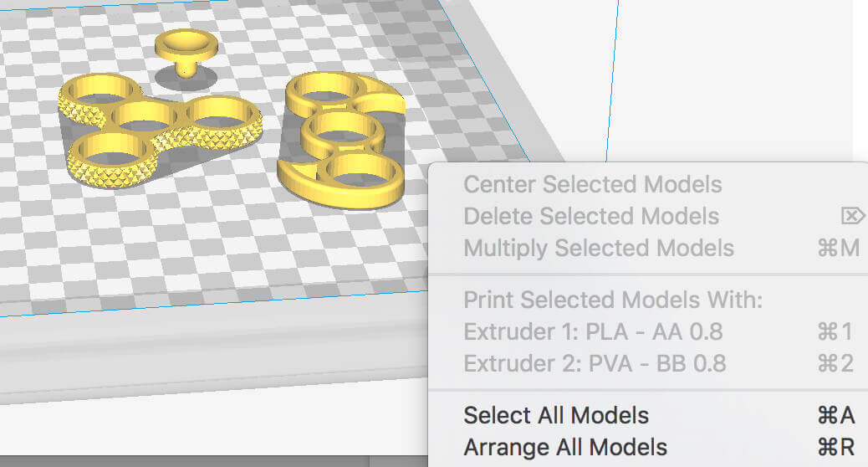Click the ⌘A shortcut beside Select All
Image resolution: width=868 pixels, height=467 pixels.
click(x=836, y=415)
